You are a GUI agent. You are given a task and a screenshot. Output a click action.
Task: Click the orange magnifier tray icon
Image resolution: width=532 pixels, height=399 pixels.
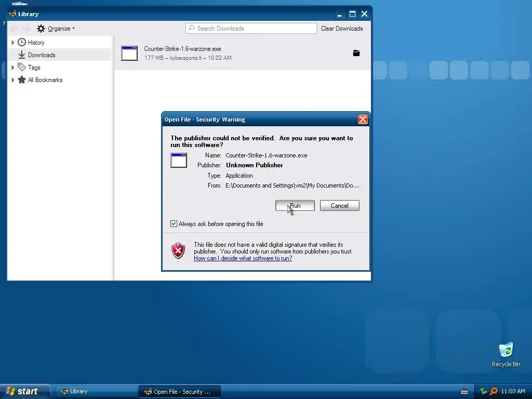click(x=494, y=391)
